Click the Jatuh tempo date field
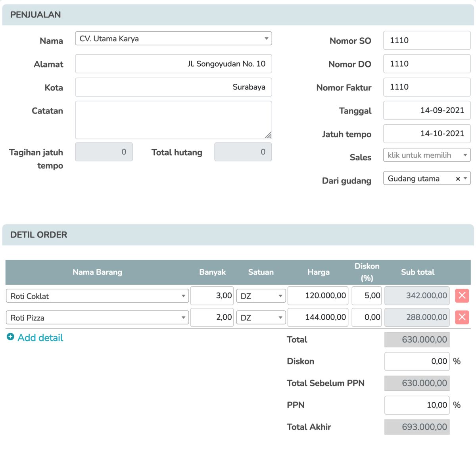 tap(426, 133)
